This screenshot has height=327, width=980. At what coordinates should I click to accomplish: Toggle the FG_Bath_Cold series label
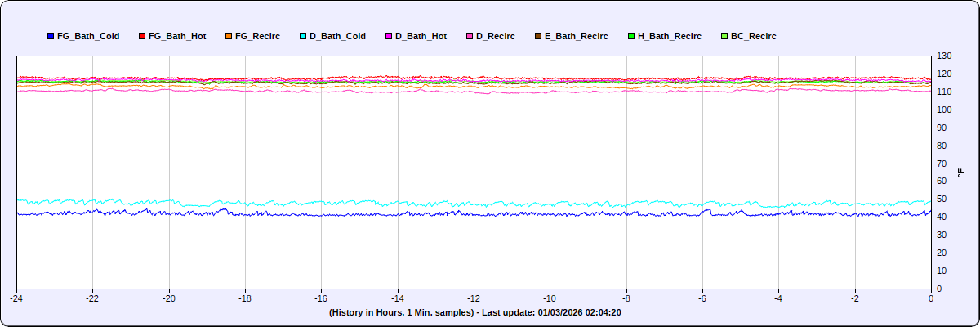(88, 37)
